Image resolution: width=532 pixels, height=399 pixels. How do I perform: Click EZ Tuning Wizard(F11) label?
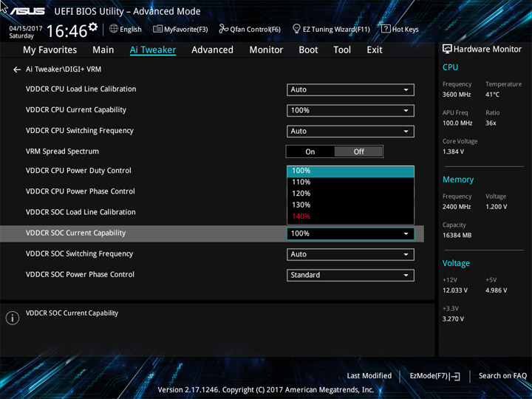point(336,29)
